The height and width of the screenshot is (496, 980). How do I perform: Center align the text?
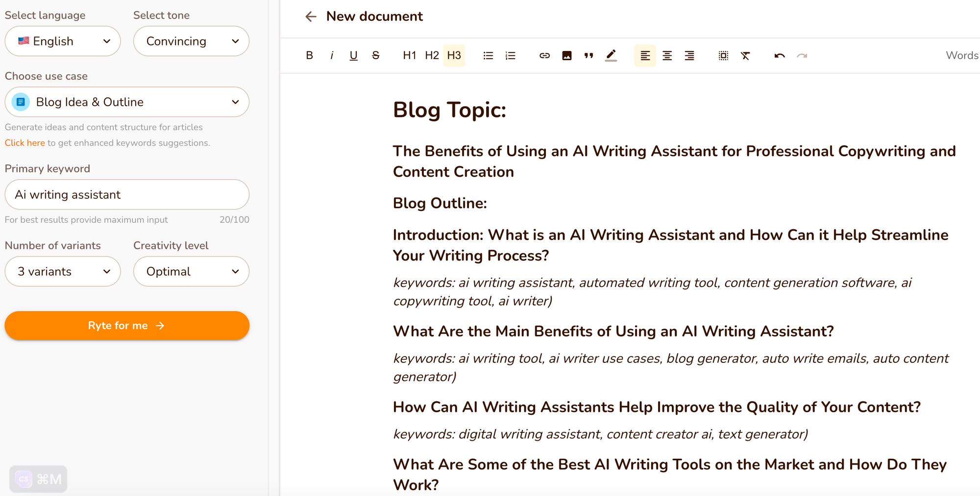click(x=667, y=55)
